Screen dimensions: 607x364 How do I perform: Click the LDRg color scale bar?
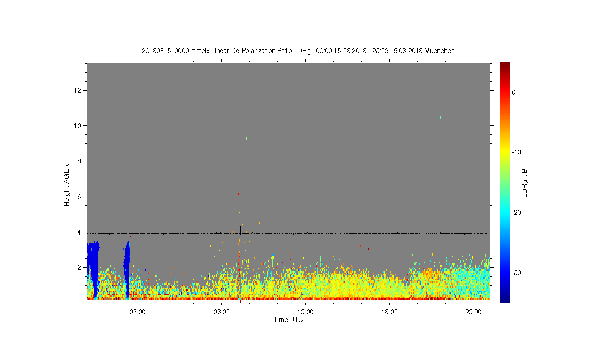[505, 182]
